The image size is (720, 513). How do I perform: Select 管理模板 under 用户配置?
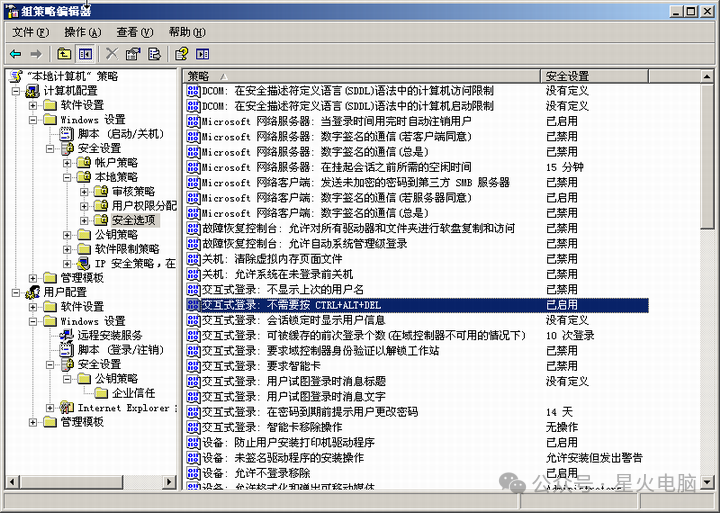click(x=82, y=422)
